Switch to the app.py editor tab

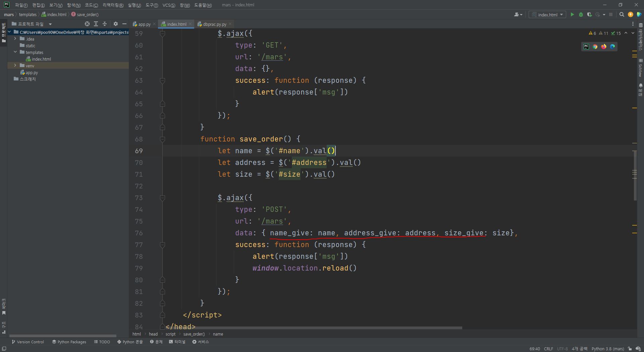click(142, 24)
